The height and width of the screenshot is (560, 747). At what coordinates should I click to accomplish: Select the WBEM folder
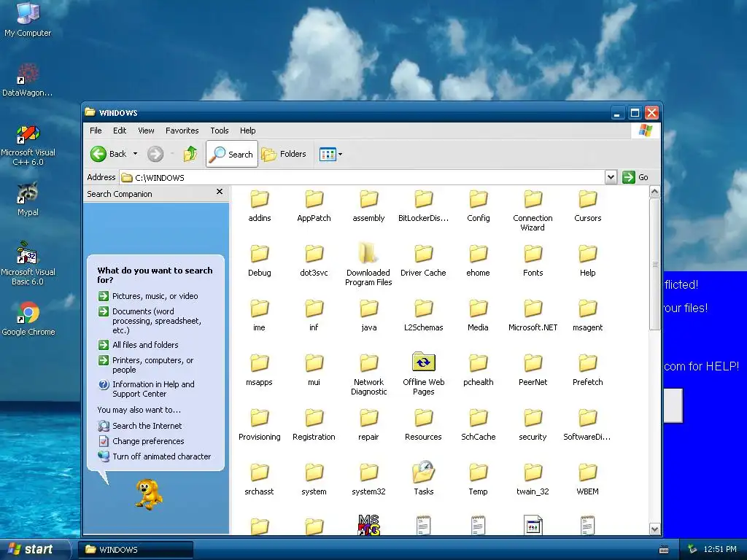pyautogui.click(x=587, y=480)
